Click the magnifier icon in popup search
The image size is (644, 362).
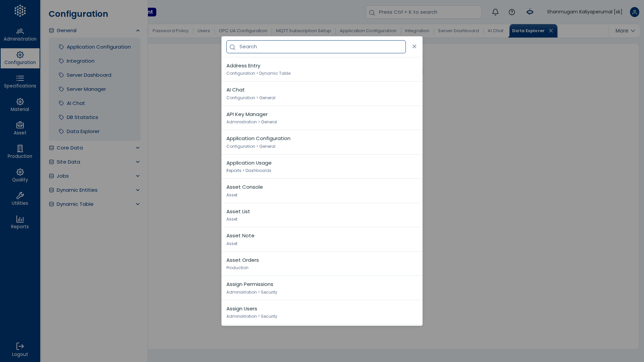pos(232,47)
